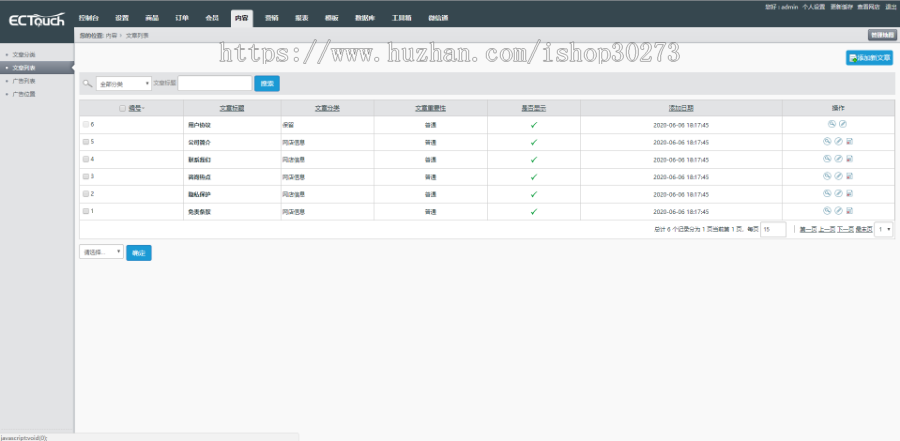Click the edit icon for article 3
Screen dimensions: 900x441
click(x=839, y=175)
